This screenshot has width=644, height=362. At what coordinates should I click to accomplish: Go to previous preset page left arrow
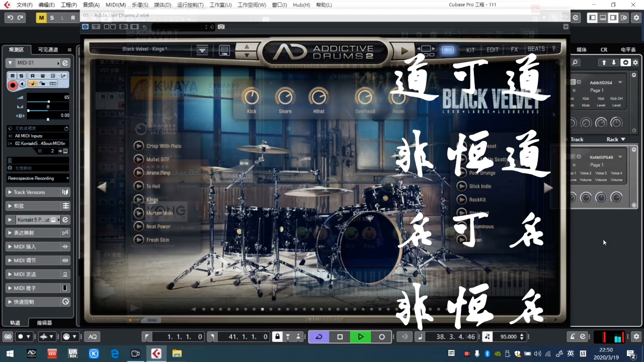tap(102, 187)
